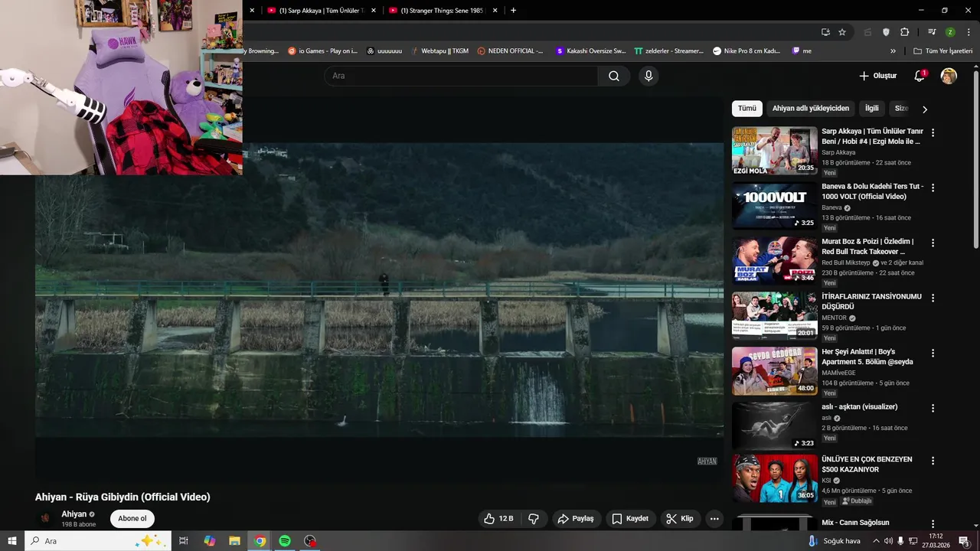Open a new browser tab

pyautogui.click(x=513, y=11)
